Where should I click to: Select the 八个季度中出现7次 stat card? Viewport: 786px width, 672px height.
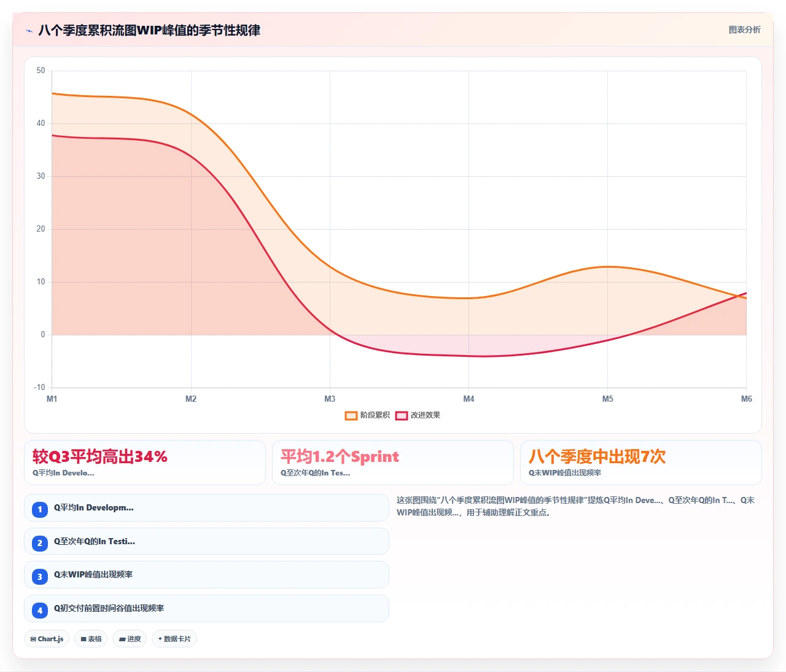(x=641, y=463)
